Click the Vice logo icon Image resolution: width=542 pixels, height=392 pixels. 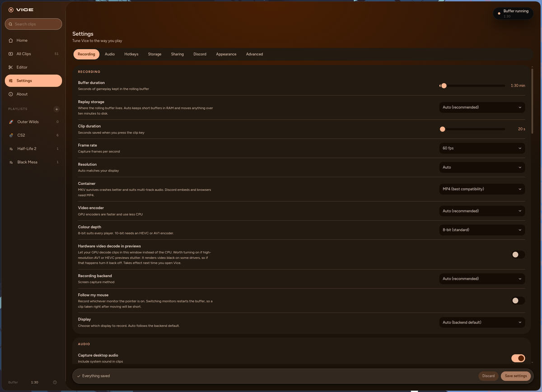click(11, 9)
